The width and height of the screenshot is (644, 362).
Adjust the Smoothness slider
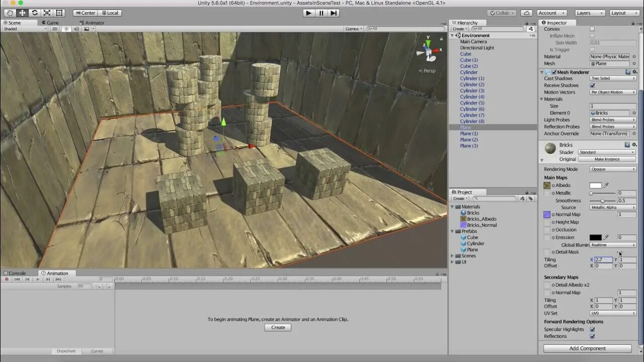(x=602, y=201)
